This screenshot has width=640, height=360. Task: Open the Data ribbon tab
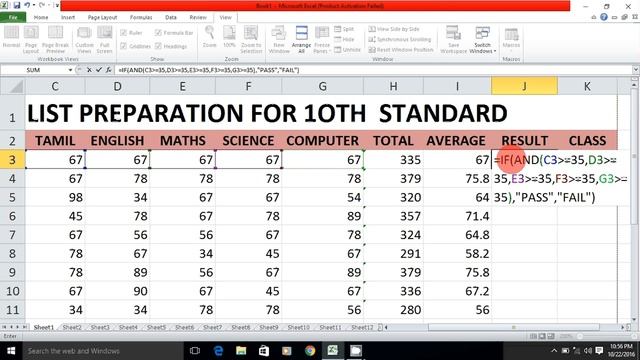[x=171, y=17]
